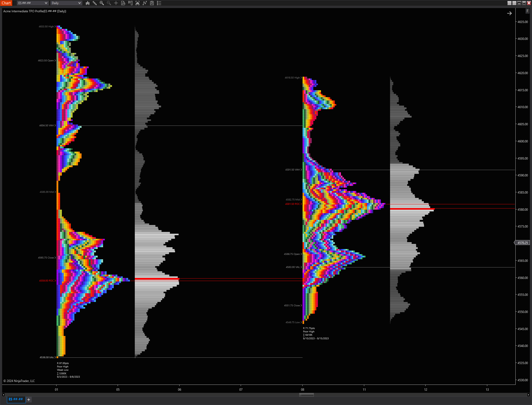Viewport: 532px width, 405px height.
Task: Activate the Zoom Out tool
Action: (x=109, y=3)
